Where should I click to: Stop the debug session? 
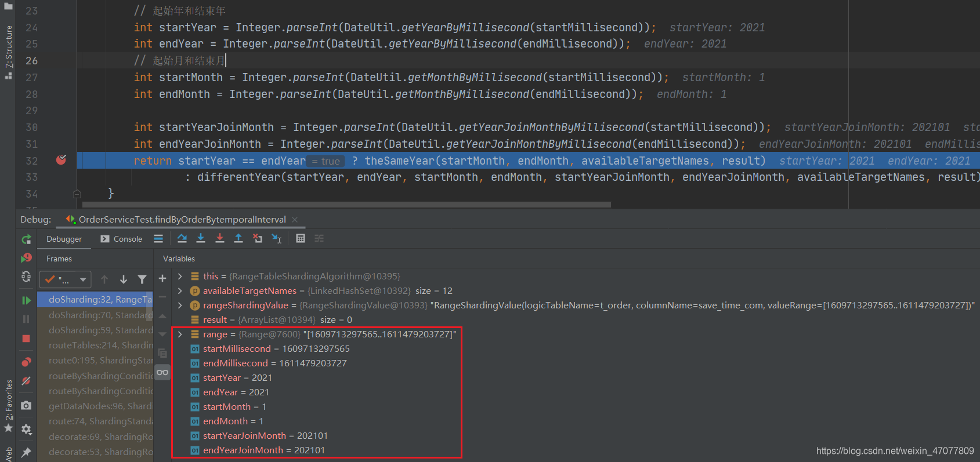26,339
